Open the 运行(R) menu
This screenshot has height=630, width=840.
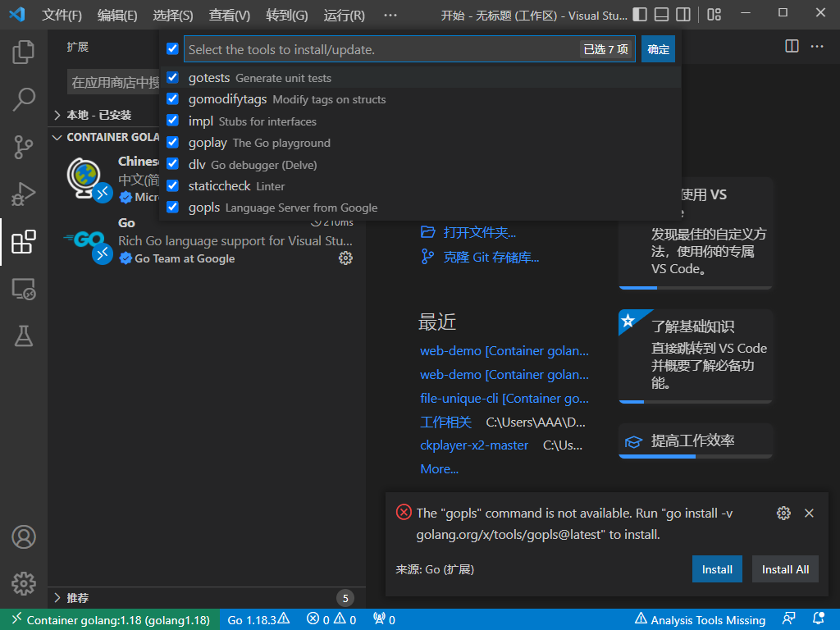point(344,15)
